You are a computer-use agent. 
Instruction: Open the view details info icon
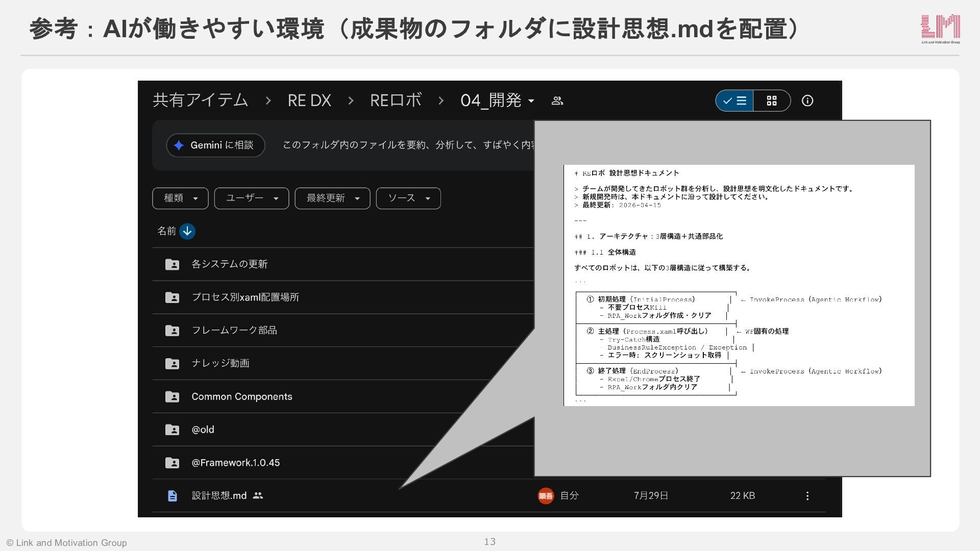tap(807, 101)
